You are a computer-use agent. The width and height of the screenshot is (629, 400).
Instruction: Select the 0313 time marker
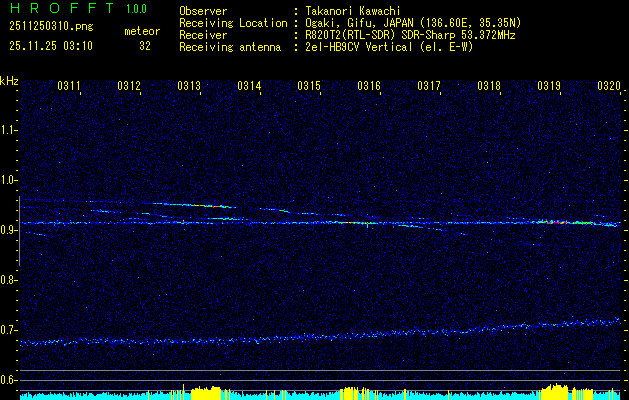coord(189,87)
